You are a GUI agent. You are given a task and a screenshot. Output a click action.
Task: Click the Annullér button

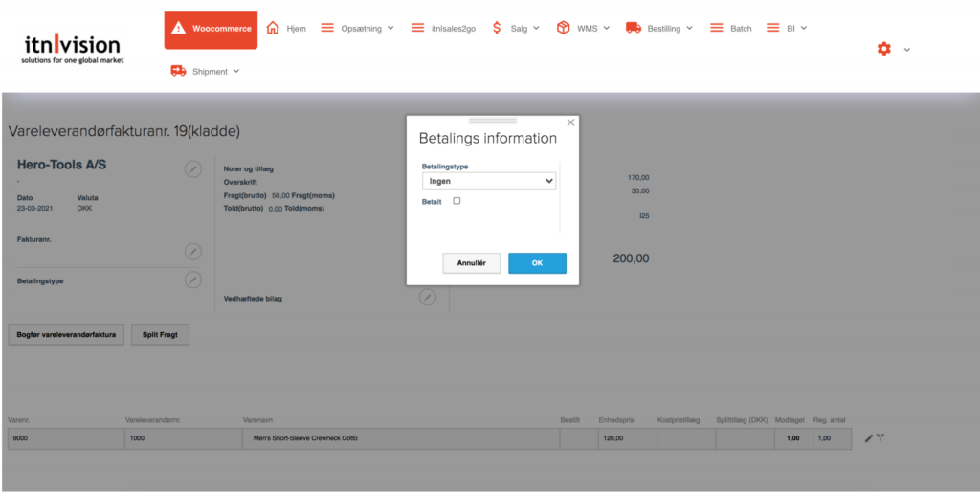tap(471, 263)
